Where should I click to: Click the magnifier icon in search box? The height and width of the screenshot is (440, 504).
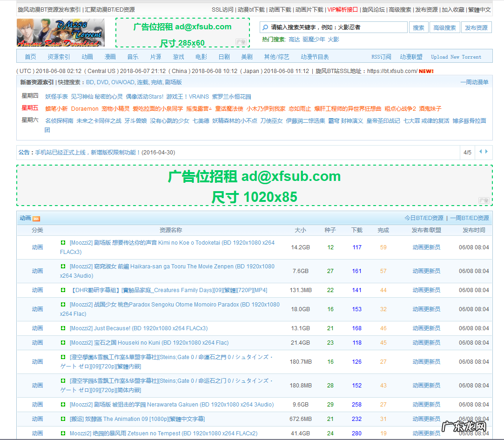(x=264, y=27)
